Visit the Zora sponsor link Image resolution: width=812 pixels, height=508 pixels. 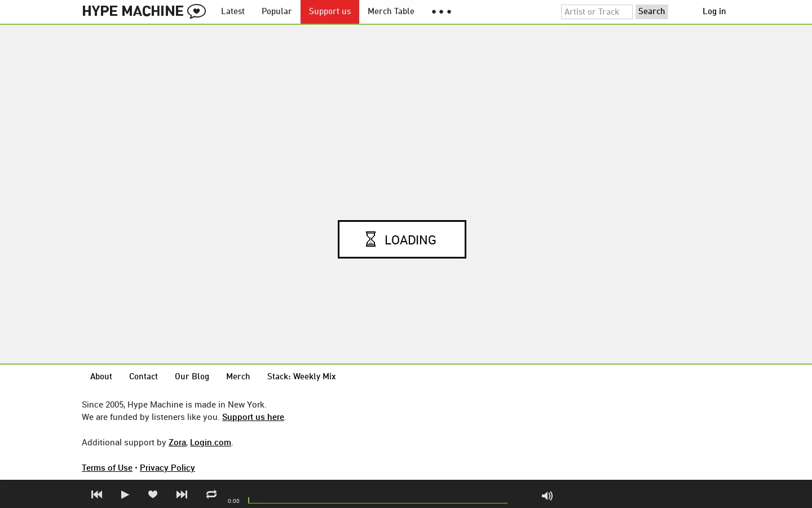(x=177, y=443)
